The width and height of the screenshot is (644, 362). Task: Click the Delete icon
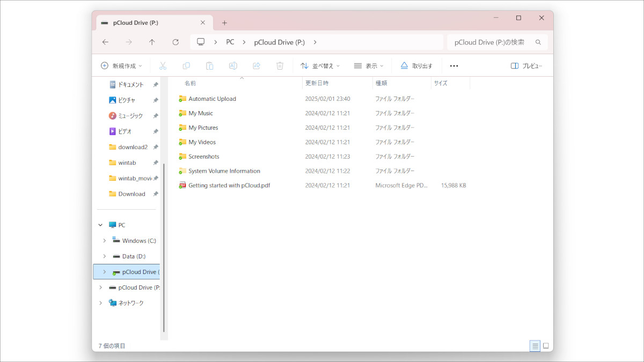[x=279, y=65]
